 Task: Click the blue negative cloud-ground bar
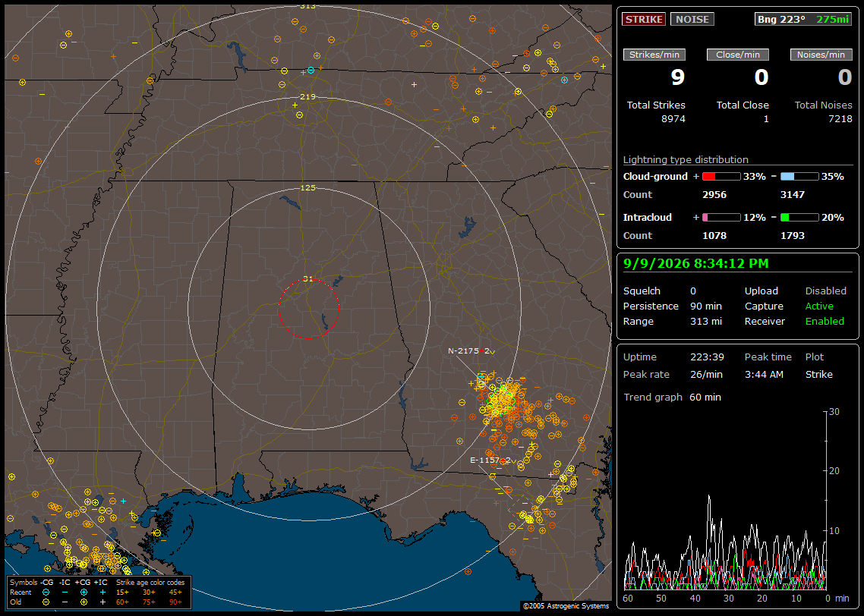pos(799,177)
